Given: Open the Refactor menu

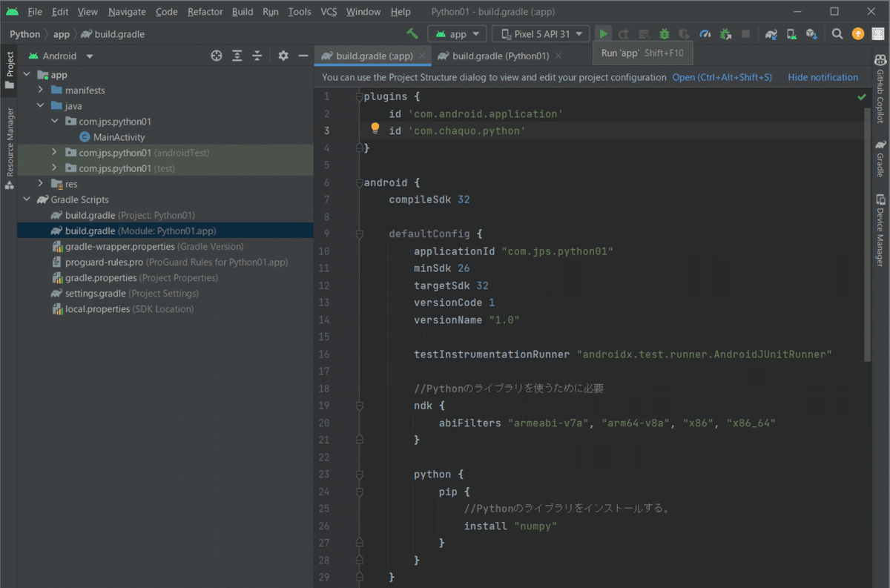Looking at the screenshot, I should pos(205,11).
